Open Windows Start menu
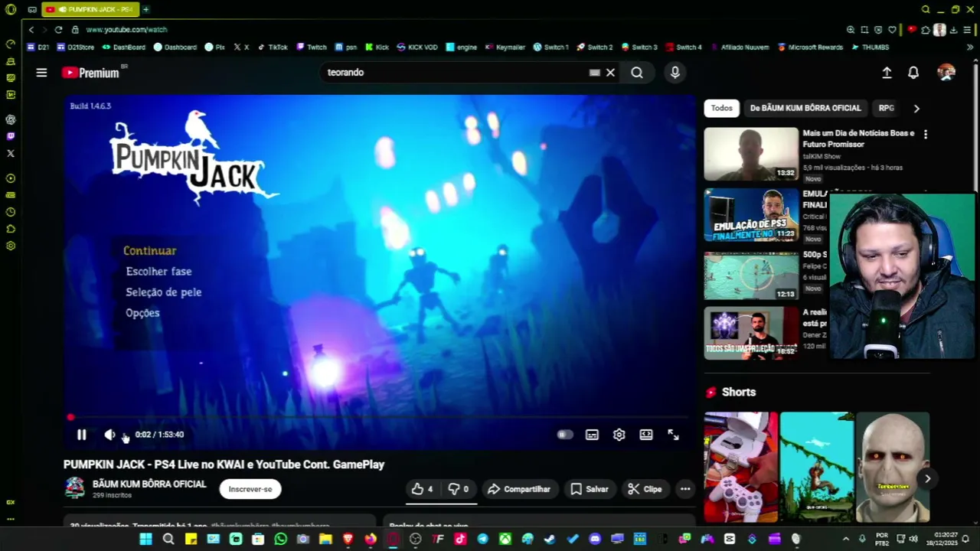This screenshot has height=551, width=980. pos(146,540)
